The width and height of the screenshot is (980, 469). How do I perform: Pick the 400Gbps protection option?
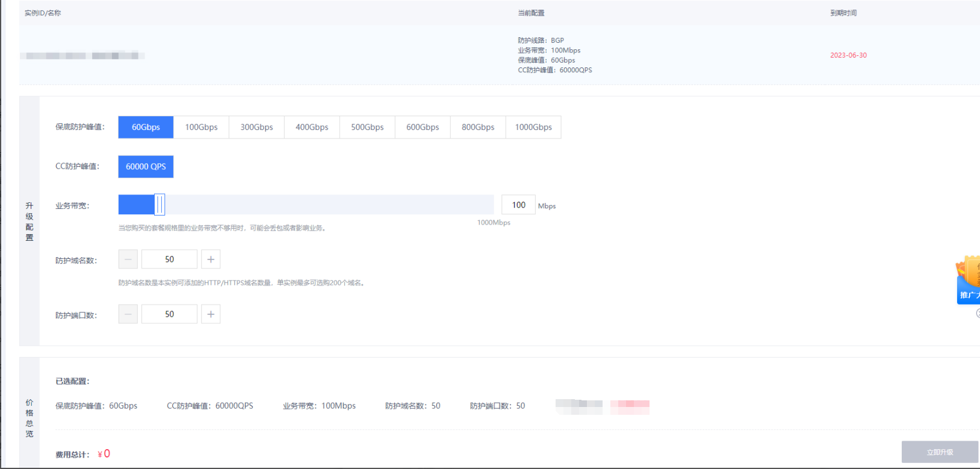pyautogui.click(x=312, y=127)
